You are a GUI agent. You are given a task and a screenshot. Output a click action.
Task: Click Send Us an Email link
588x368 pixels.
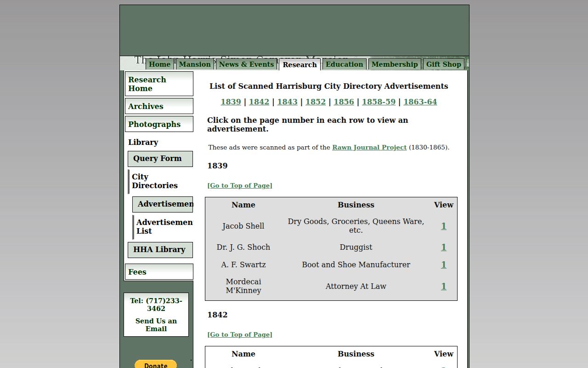tap(156, 325)
